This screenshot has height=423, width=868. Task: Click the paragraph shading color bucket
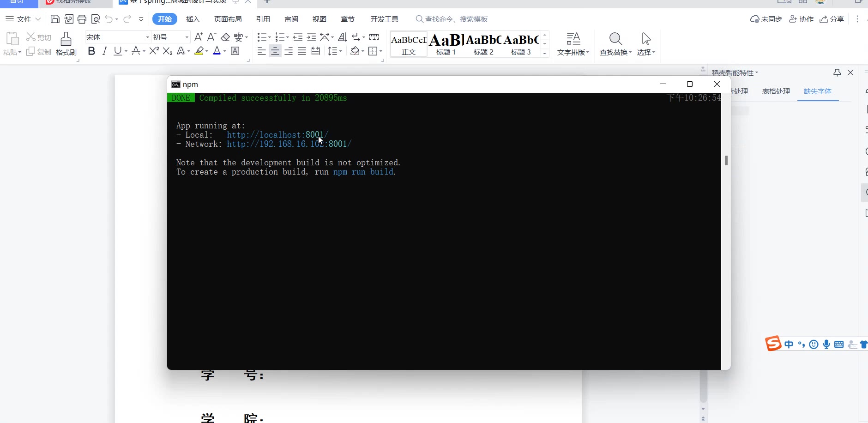point(355,51)
